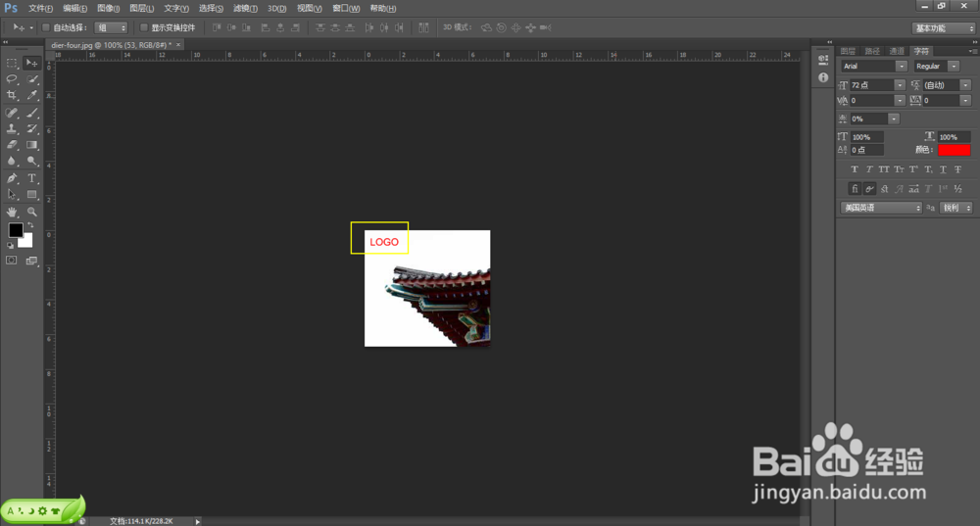
Task: Select the Rectangle shape tool
Action: point(32,195)
